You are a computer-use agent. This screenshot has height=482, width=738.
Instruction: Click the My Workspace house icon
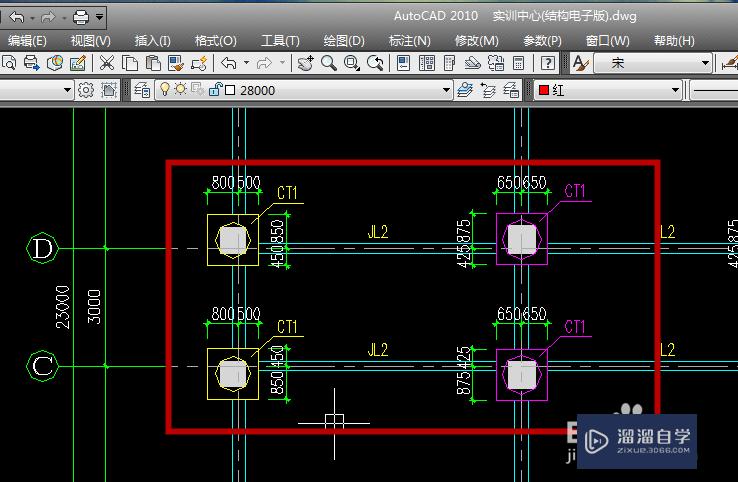tap(109, 89)
